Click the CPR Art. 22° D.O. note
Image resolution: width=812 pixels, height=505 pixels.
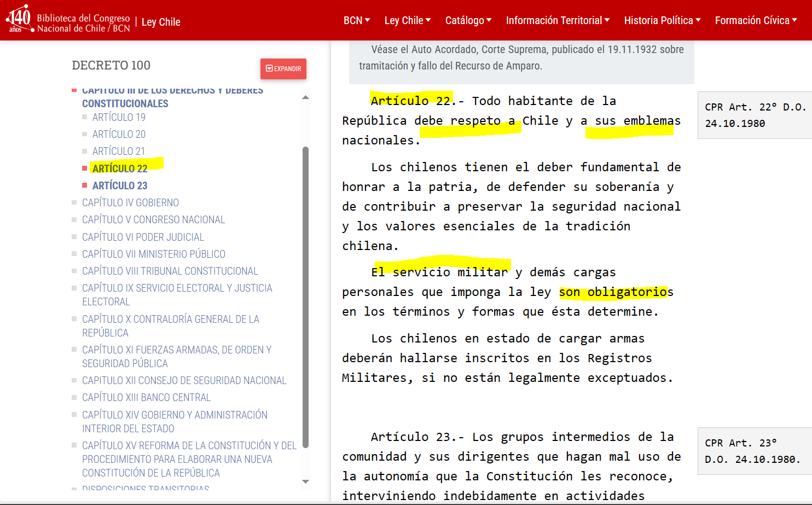[755, 115]
